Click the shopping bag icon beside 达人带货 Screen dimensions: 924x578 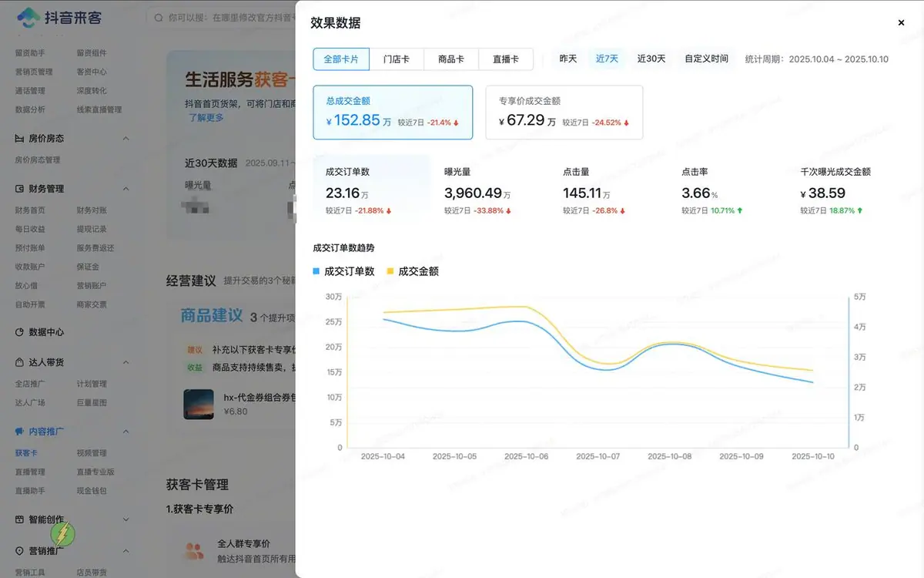pyautogui.click(x=21, y=362)
